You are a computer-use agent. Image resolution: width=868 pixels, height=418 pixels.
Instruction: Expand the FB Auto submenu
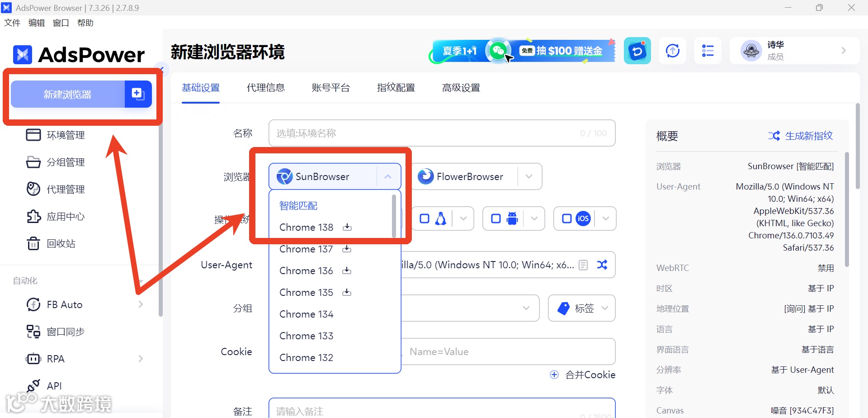pyautogui.click(x=141, y=304)
